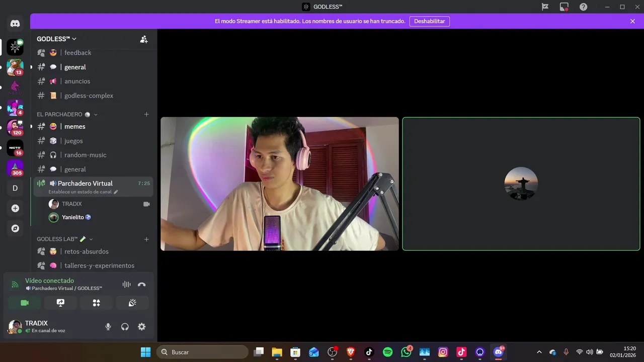This screenshot has height=362, width=644.
Task: Create channel in GODLESS LAB with plus icon
Action: click(146, 239)
